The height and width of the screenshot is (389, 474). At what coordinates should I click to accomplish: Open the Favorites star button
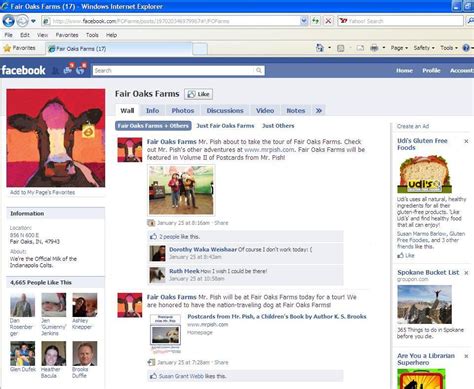19,48
